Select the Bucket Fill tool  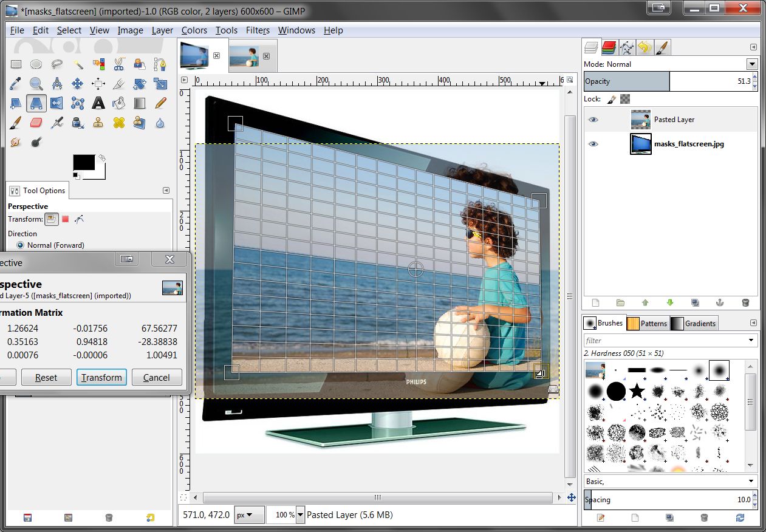[119, 103]
